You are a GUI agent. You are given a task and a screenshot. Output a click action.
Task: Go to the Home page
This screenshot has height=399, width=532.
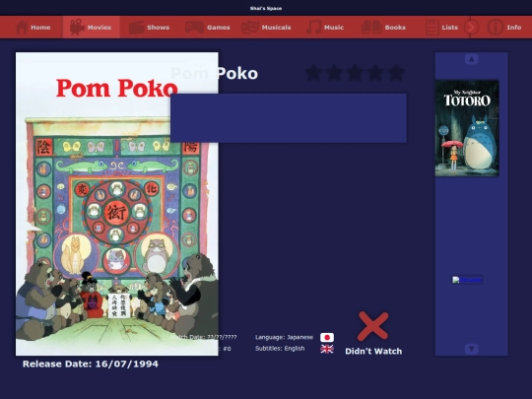point(33,28)
